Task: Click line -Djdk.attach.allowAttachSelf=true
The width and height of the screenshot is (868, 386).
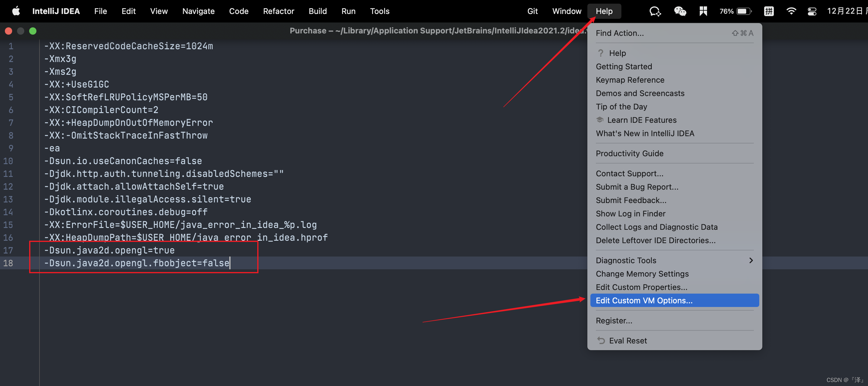Action: (x=134, y=186)
